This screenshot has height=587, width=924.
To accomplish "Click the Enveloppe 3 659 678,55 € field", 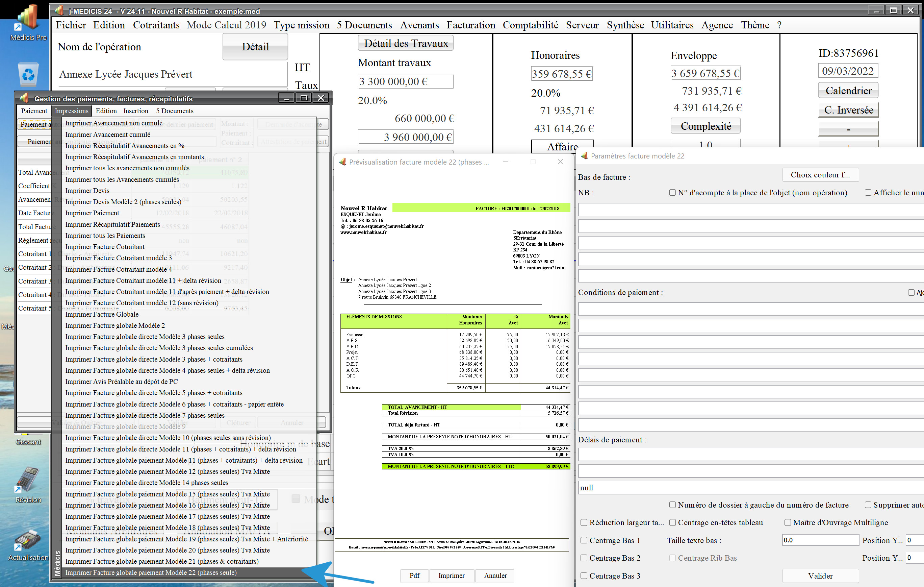I will (x=705, y=73).
